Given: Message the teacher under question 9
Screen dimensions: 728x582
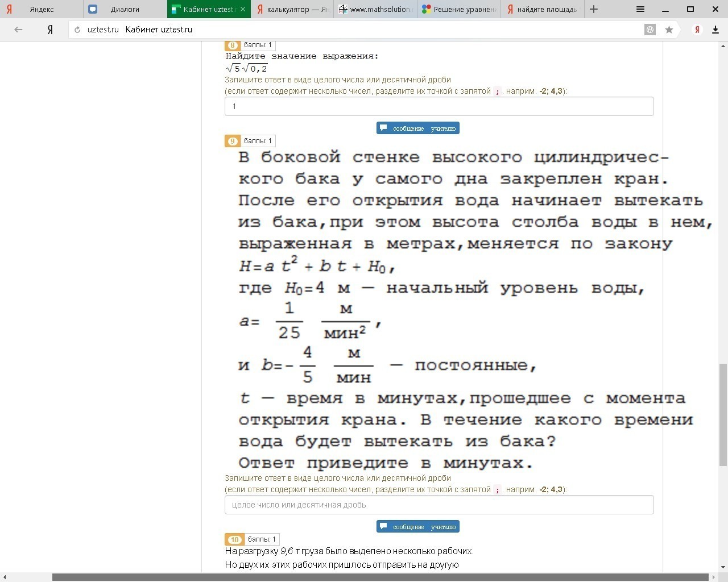Looking at the screenshot, I should pos(417,526).
